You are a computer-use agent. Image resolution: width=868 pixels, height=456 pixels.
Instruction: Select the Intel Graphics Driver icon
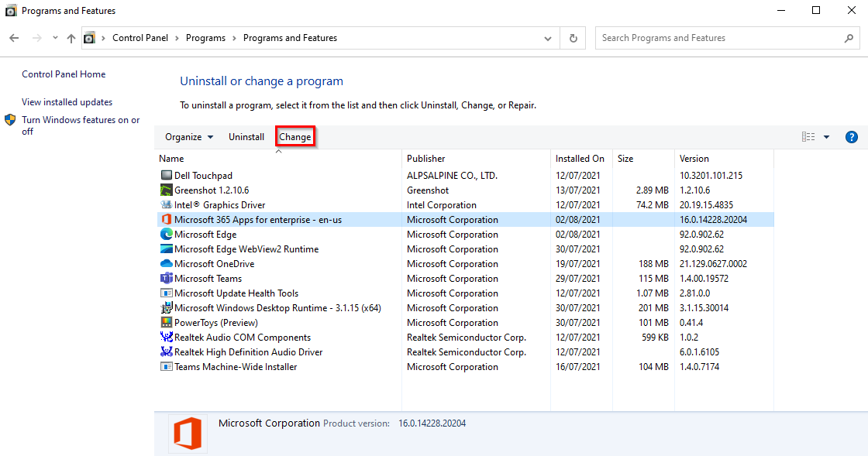166,204
